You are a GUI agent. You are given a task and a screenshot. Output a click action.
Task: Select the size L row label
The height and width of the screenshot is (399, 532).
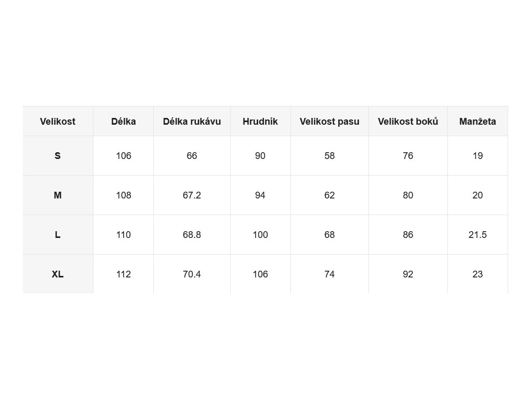(58, 234)
